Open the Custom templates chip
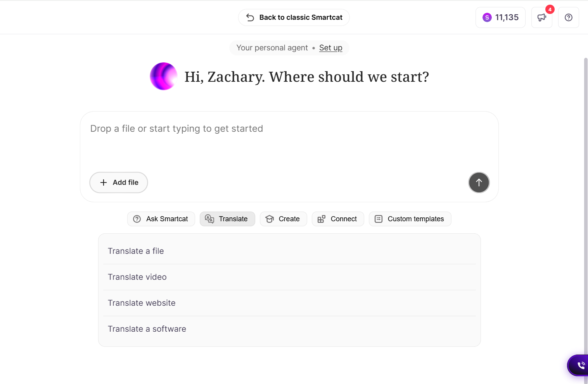This screenshot has width=588, height=384. [410, 219]
